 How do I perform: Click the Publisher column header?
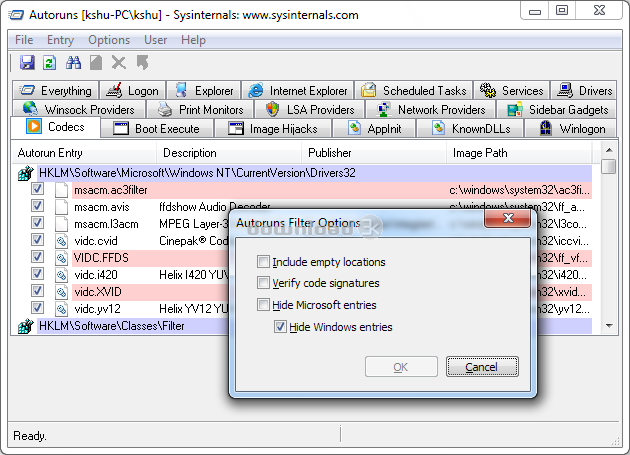pyautogui.click(x=374, y=153)
